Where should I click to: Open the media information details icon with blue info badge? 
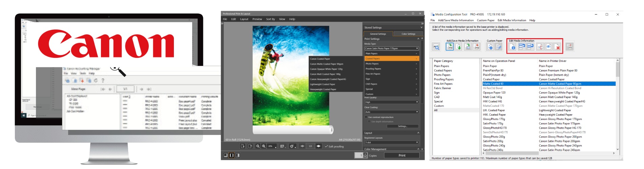click(512, 47)
